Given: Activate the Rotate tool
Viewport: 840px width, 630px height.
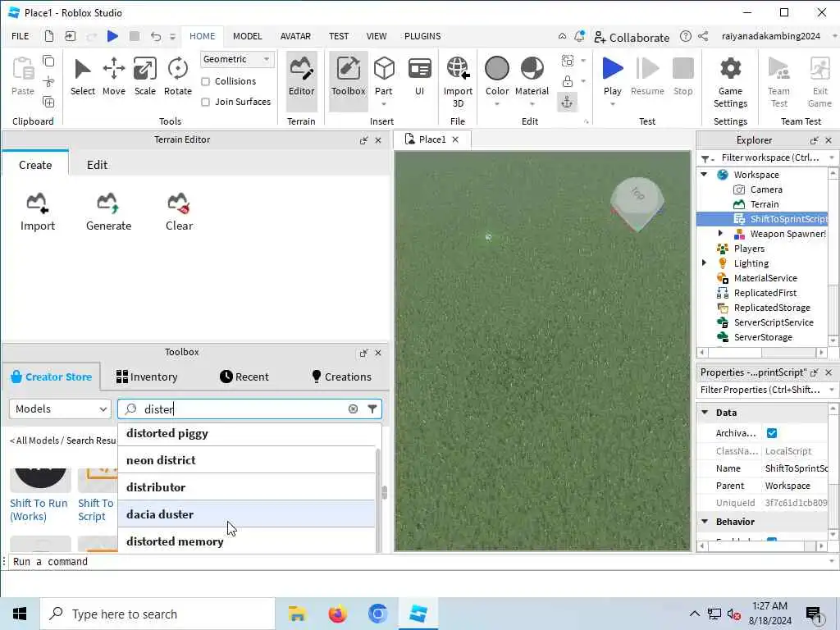Looking at the screenshot, I should pos(177,76).
